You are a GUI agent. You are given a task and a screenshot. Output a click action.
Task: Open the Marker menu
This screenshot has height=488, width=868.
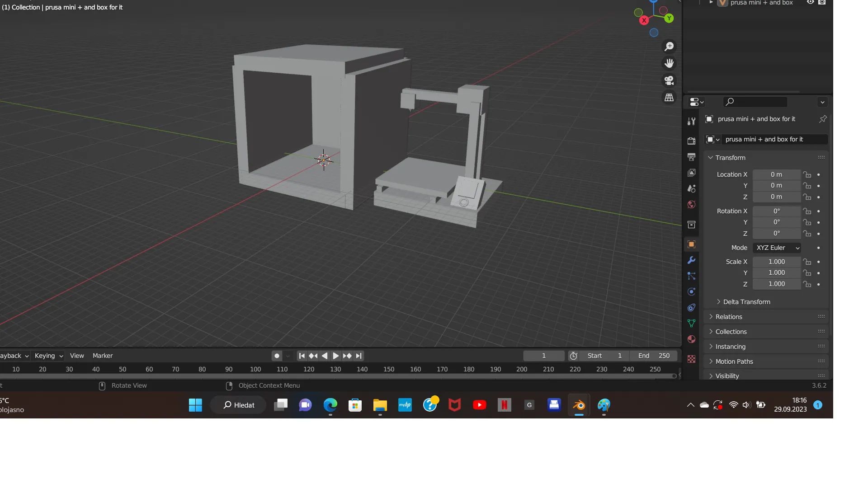(x=102, y=356)
